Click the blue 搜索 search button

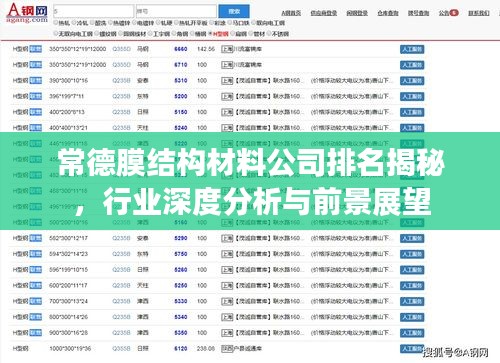pyautogui.click(x=234, y=11)
